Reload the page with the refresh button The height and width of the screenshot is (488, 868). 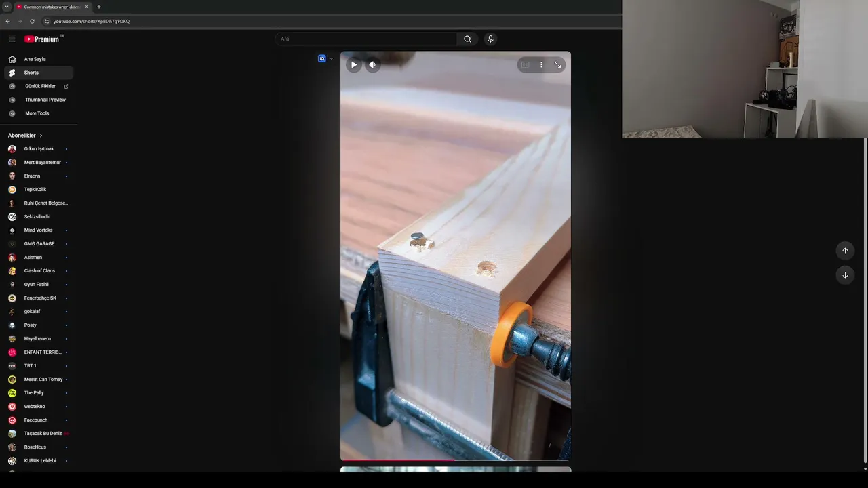click(x=32, y=21)
